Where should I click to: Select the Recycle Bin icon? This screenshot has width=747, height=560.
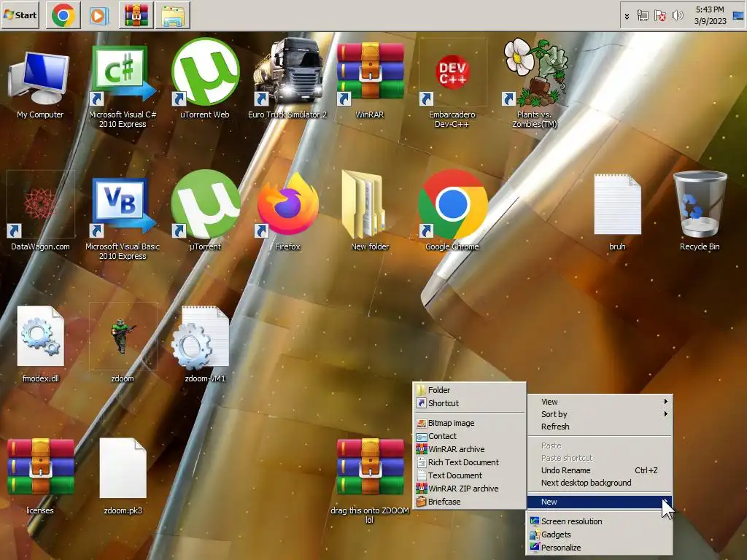tap(700, 212)
